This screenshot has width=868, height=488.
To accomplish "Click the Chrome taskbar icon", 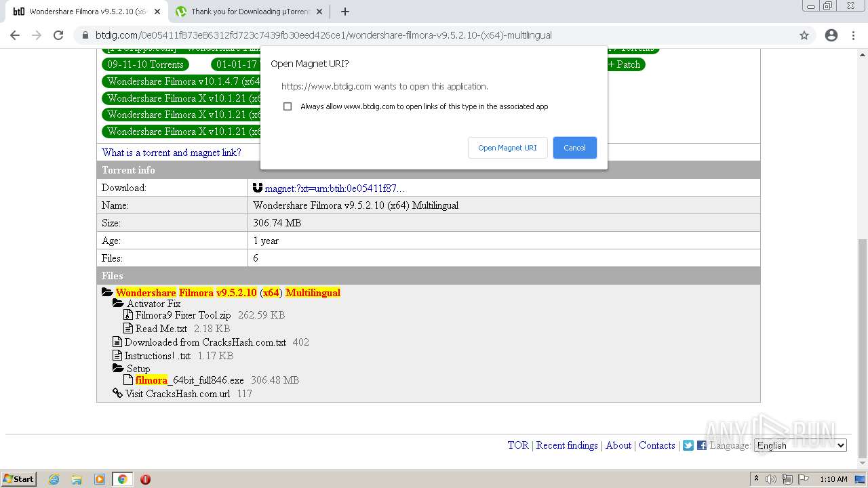I will 122,479.
